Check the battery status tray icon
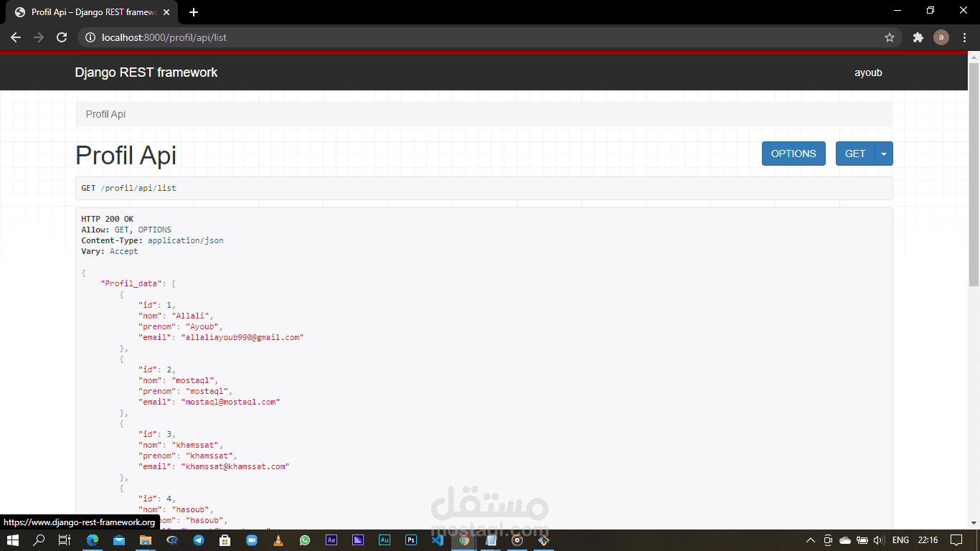This screenshot has width=980, height=551. (862, 540)
